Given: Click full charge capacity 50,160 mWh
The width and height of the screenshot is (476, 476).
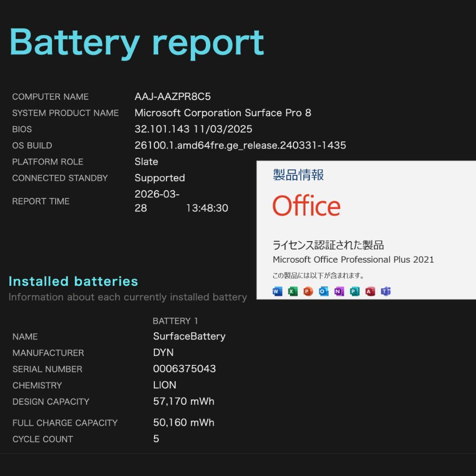Looking at the screenshot, I should click(x=184, y=423).
